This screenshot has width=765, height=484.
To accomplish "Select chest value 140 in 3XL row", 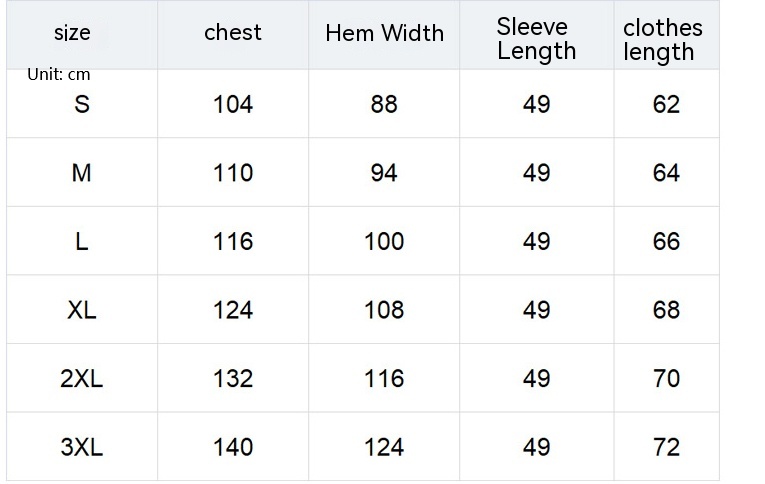I will pos(233,447).
